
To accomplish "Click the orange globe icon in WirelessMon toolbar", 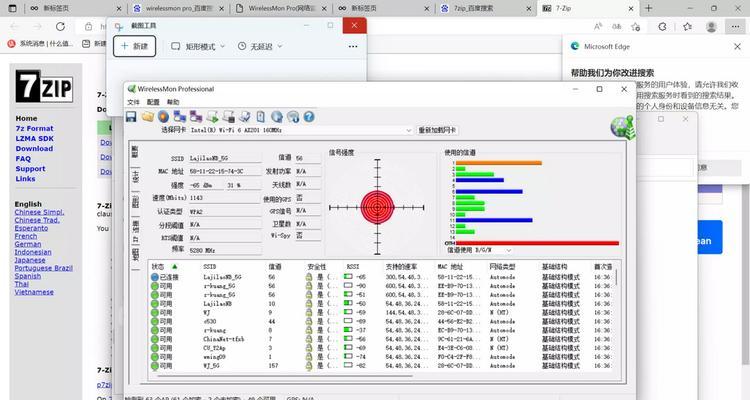I will 164,117.
